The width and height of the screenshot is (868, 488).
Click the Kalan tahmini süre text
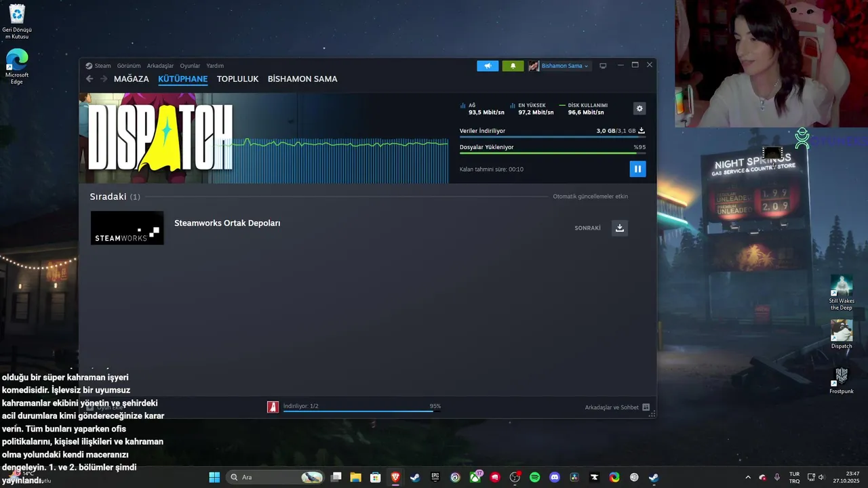(x=492, y=169)
